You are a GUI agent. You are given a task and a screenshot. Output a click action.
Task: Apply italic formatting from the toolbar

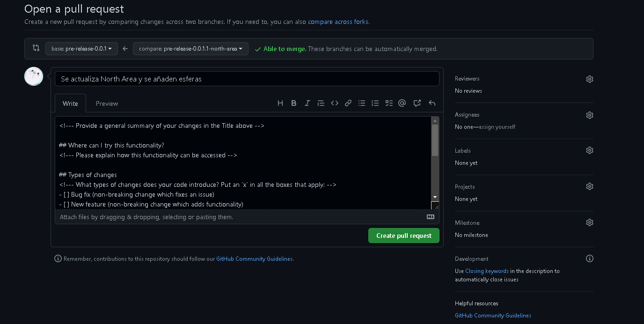(307, 103)
